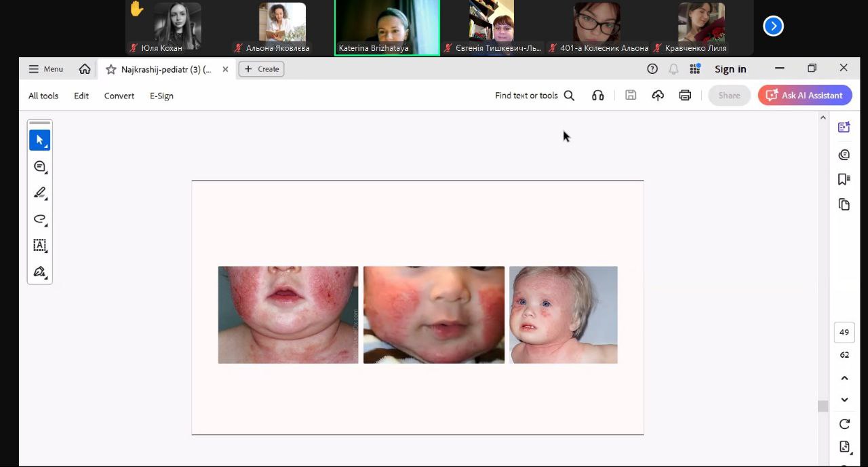Show next participants with blue arrow

(773, 26)
